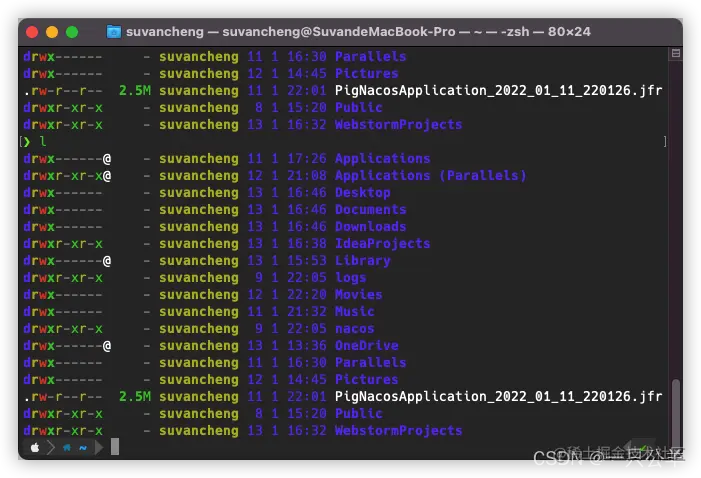Viewport: 701px width, 478px height.
Task: Click the 'Library' directory name
Action: tap(363, 261)
